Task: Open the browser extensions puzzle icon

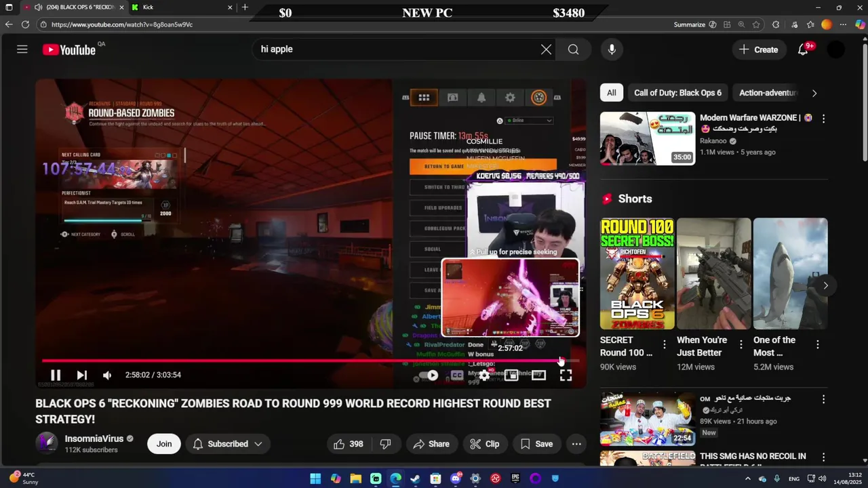Action: [776, 24]
